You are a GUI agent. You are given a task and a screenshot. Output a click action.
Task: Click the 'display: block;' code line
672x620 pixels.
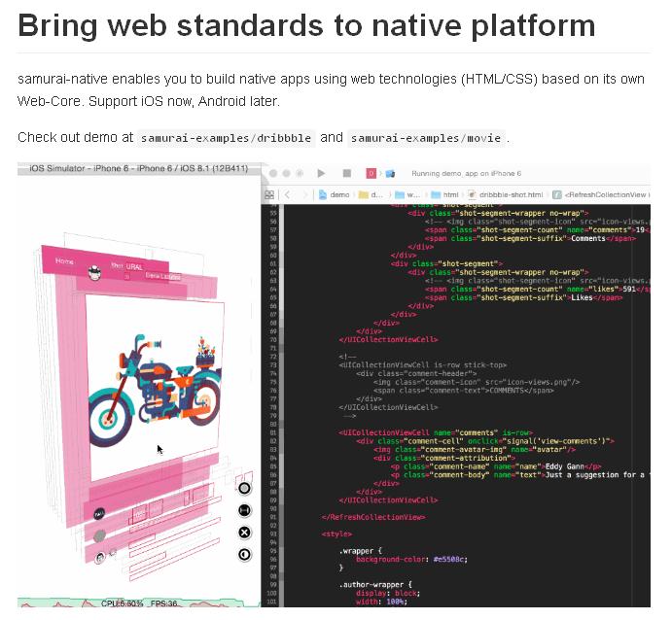pyautogui.click(x=388, y=593)
